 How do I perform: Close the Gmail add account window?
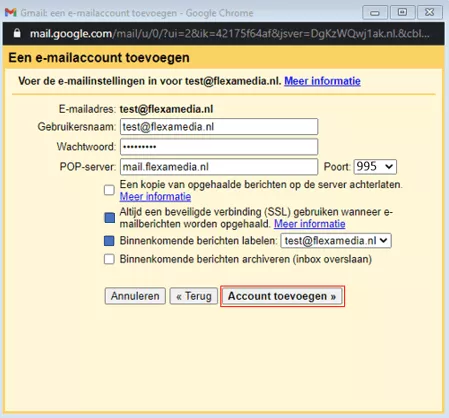click(430, 13)
